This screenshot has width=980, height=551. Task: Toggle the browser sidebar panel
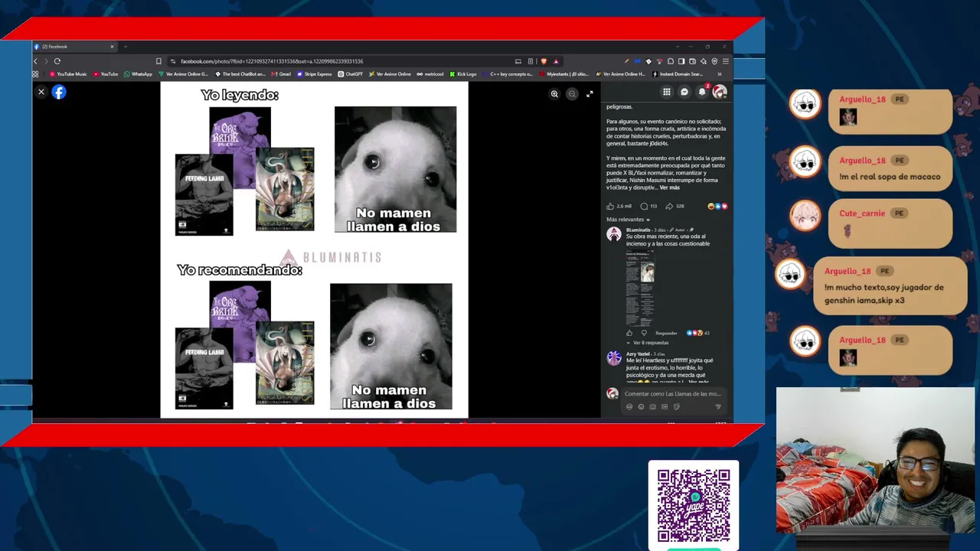click(681, 61)
